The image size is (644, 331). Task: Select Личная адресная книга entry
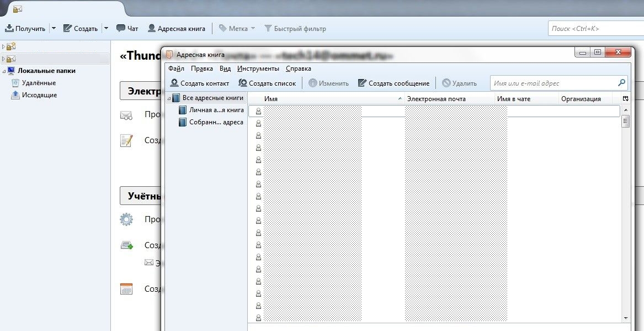click(216, 110)
